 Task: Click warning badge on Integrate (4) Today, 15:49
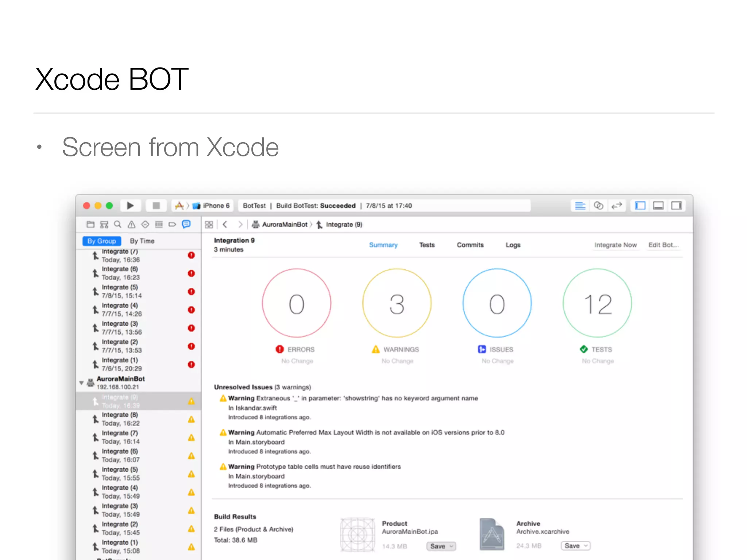[x=191, y=492]
